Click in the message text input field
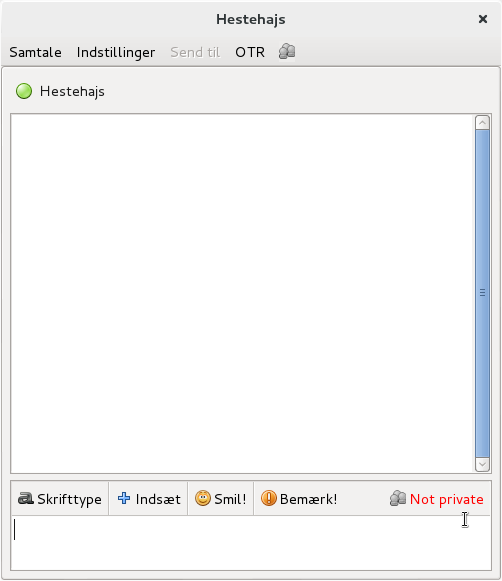This screenshot has width=502, height=581. pyautogui.click(x=251, y=543)
